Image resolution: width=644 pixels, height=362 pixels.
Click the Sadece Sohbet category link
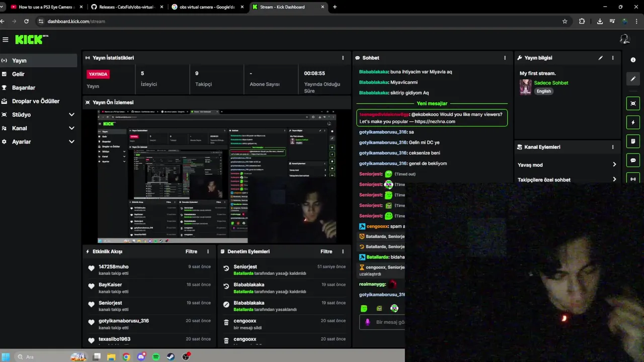pos(551,83)
